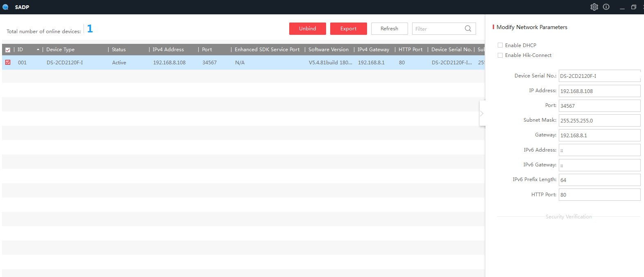Click the Gateway field in side panel
The height and width of the screenshot is (277, 644).
point(599,135)
